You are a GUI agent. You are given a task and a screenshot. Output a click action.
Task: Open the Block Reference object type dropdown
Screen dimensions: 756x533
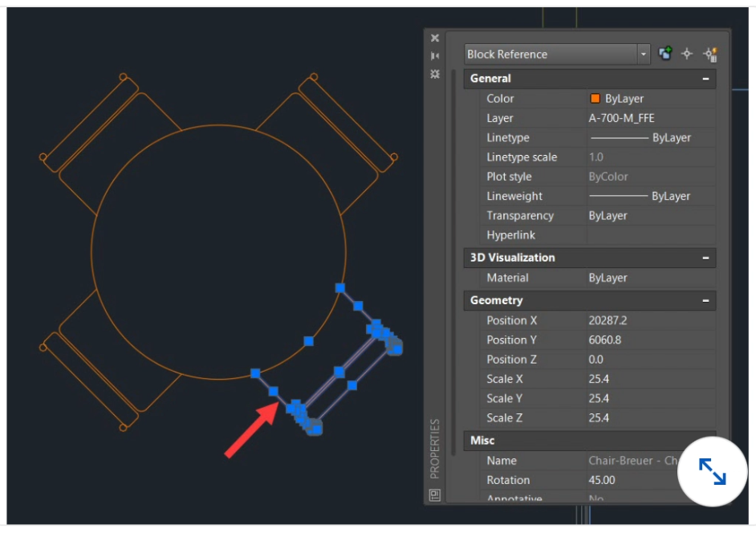tap(643, 55)
